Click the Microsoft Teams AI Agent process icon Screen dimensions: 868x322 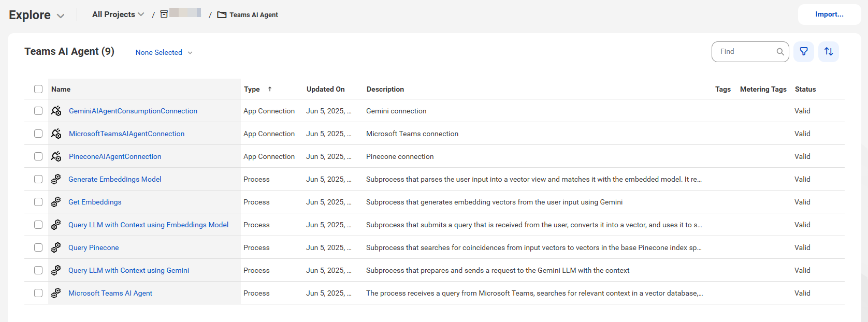tap(56, 293)
